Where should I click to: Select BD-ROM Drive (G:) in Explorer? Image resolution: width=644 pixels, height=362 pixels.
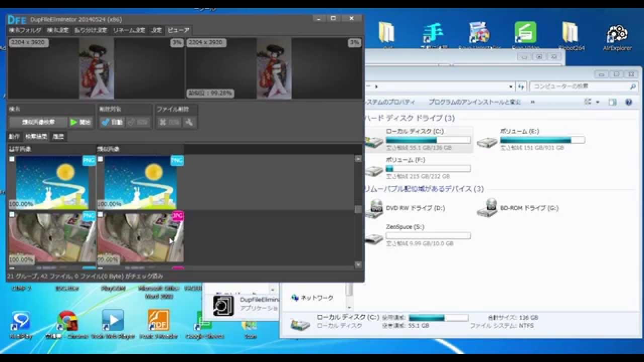coord(518,208)
